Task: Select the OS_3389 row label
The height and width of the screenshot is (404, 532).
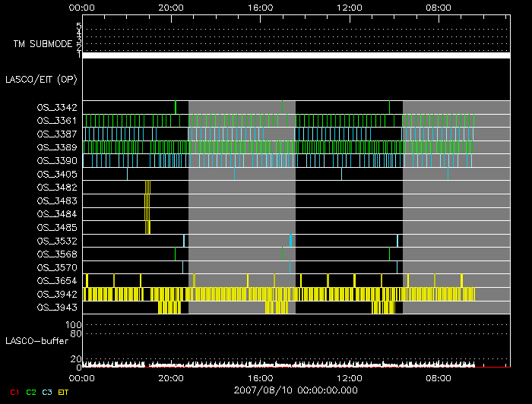Action: [x=57, y=147]
